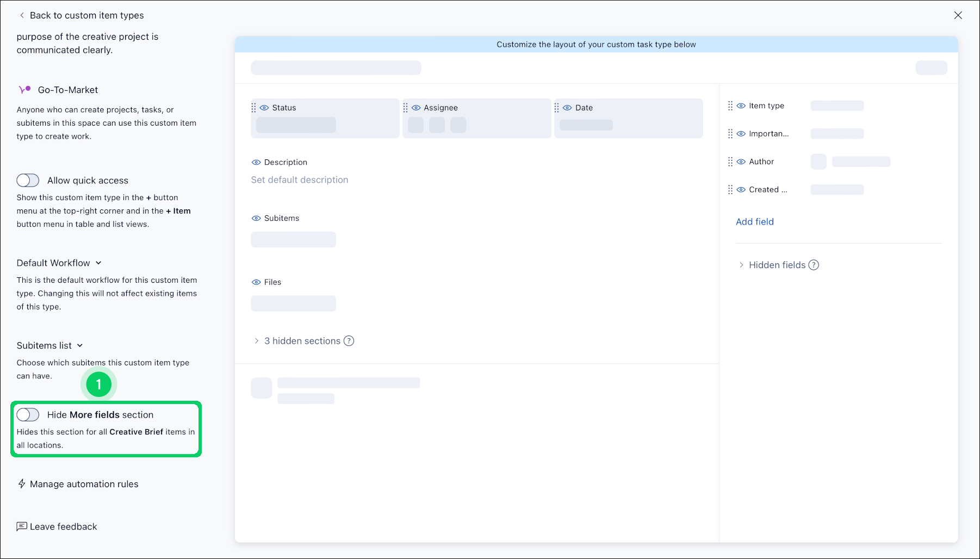Click the help icon next to Hidden fields
Screen dimensions: 980x559
(x=814, y=265)
